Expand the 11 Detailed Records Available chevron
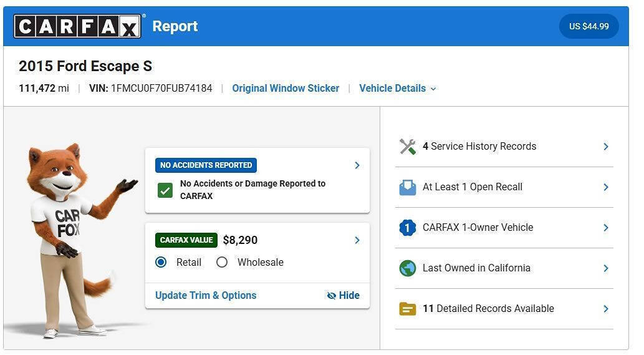644x355 pixels. point(606,309)
